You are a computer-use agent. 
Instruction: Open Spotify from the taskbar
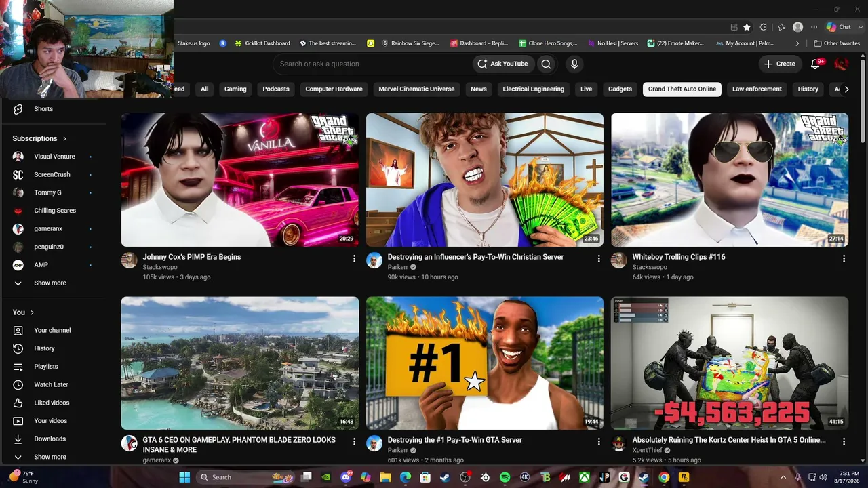point(505,477)
